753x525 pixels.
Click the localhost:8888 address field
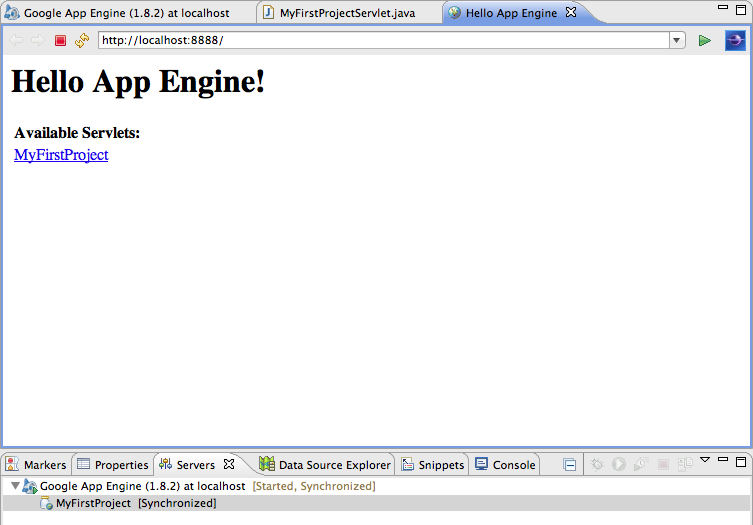click(380, 40)
